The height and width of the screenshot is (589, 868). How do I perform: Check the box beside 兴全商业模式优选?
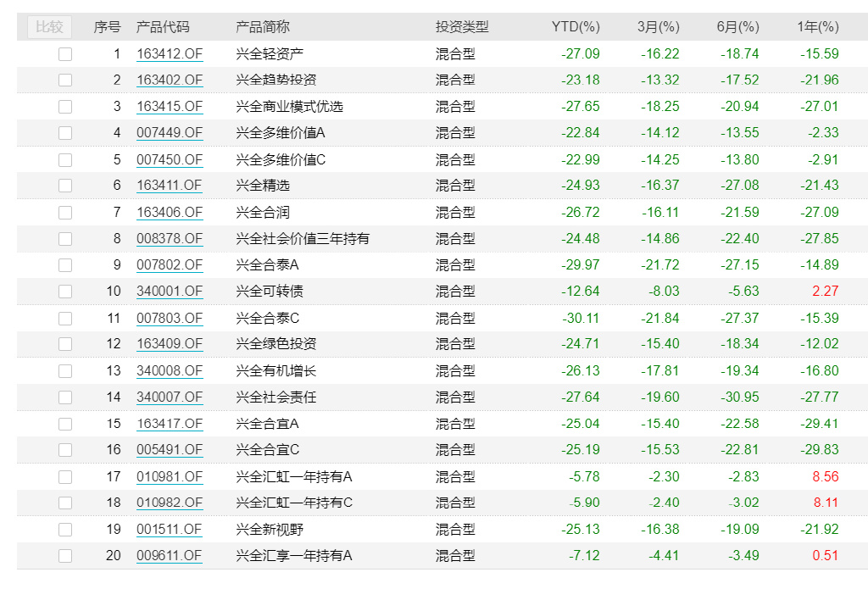click(x=65, y=106)
